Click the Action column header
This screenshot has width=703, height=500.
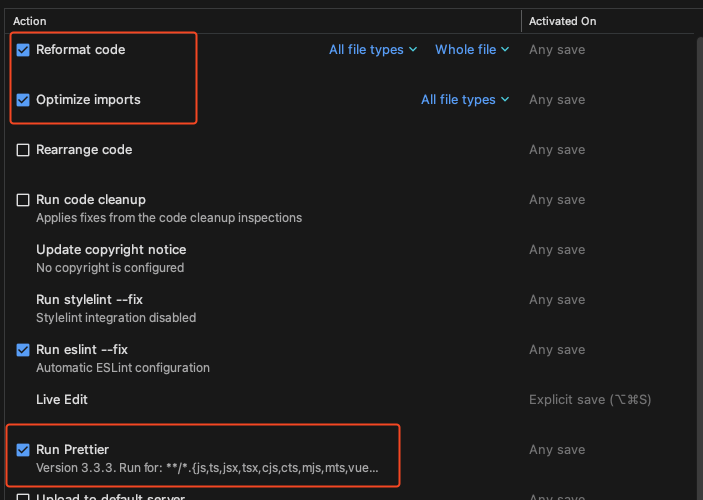click(x=30, y=21)
